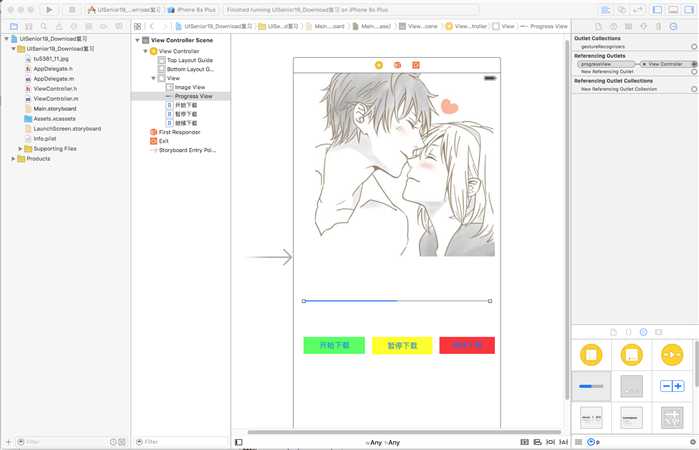Viewport: 699px width, 450px height.
Task: Expand the Products group
Action: 13,158
